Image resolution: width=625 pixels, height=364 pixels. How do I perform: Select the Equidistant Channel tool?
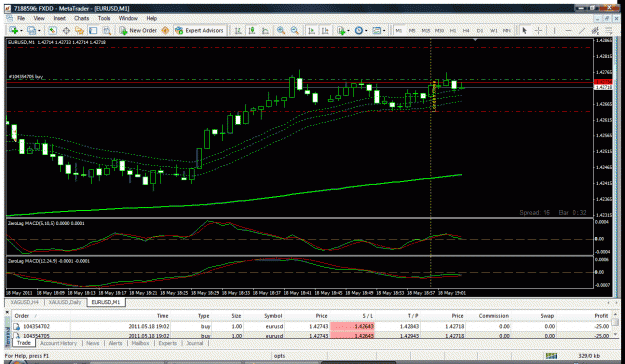[x=596, y=30]
